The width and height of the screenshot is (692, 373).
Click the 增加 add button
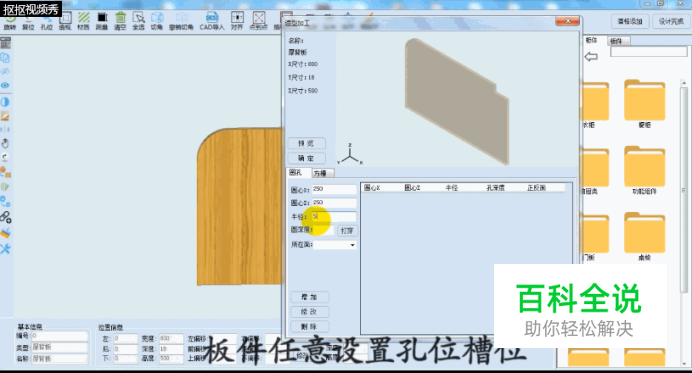click(309, 297)
